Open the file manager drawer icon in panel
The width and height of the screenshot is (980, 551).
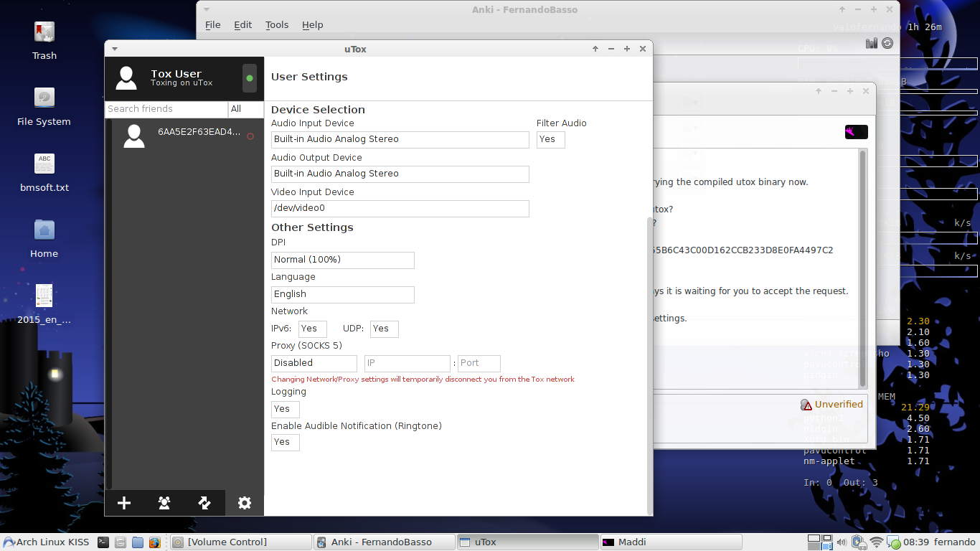(x=121, y=542)
